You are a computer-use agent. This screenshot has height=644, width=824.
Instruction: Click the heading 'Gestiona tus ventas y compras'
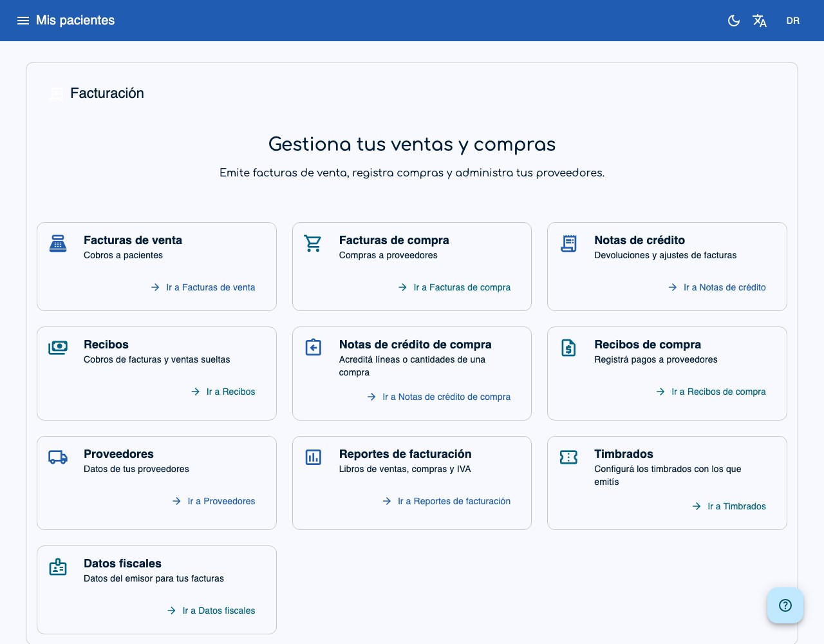tap(412, 144)
